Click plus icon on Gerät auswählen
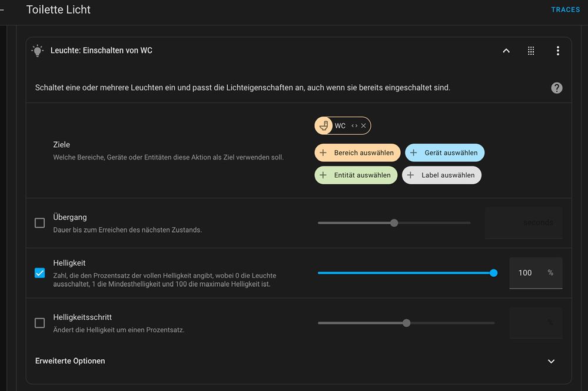This screenshot has height=391, width=588. 413,153
